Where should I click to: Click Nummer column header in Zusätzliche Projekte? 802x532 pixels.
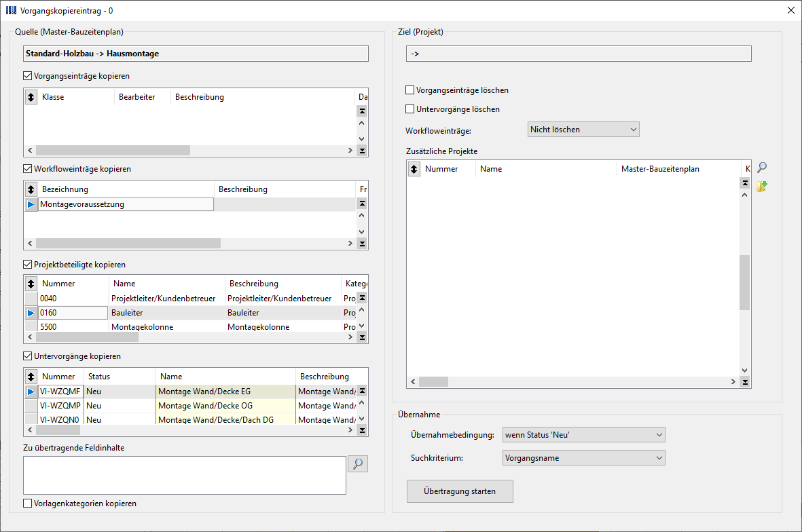coord(448,169)
